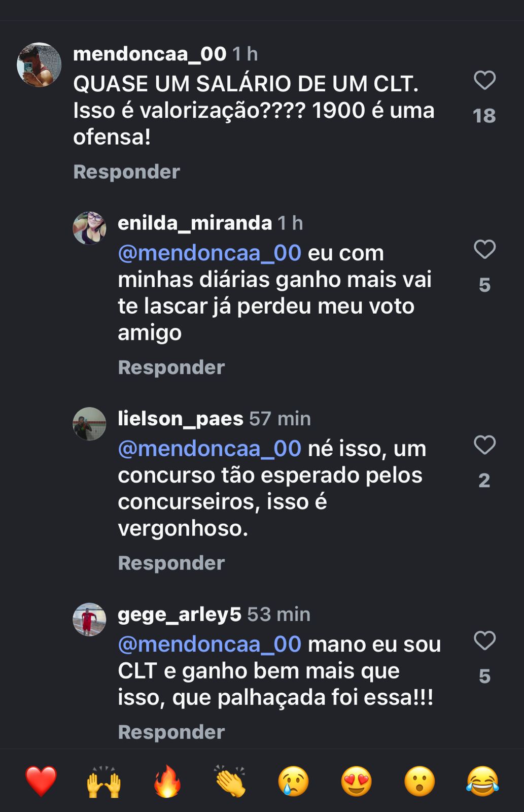
Task: Reply to mendoncaa_00's comment
Action: click(126, 172)
